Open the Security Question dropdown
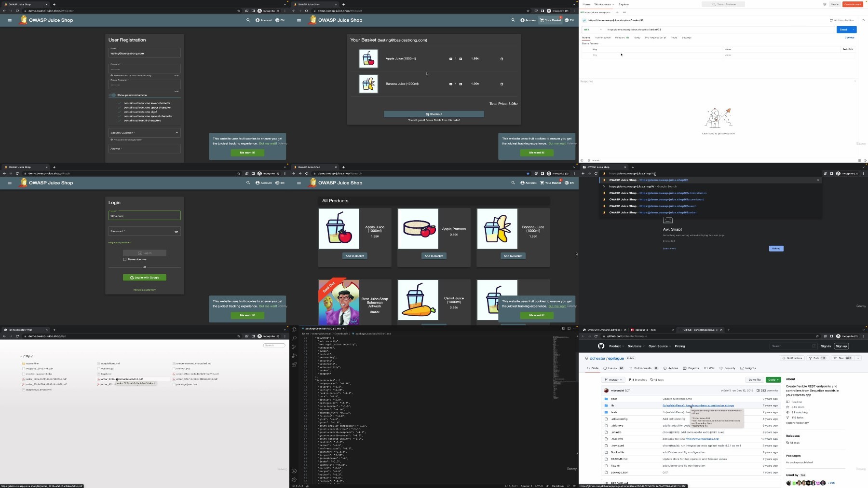Viewport: 868px width, 488px height. pos(145,133)
